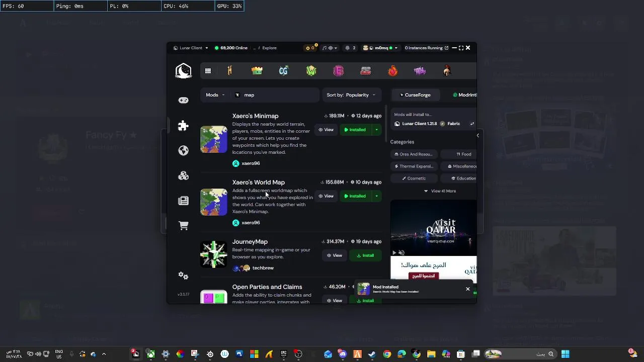This screenshot has width=644, height=362.
Task: Select the CG server icon
Action: [284, 71]
